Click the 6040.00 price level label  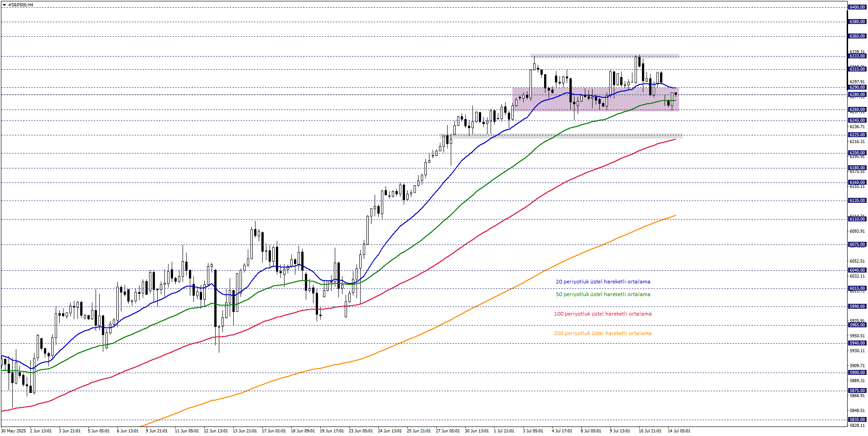857,270
